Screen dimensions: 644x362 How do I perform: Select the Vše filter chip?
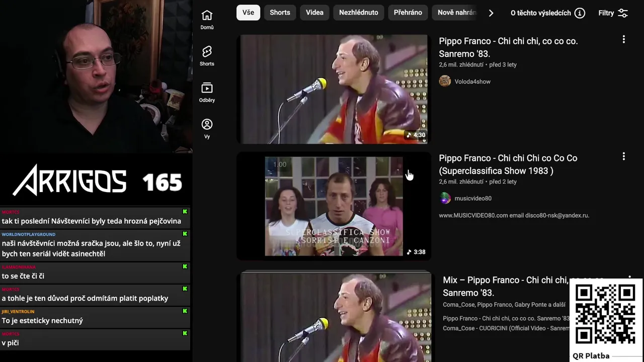tap(248, 13)
